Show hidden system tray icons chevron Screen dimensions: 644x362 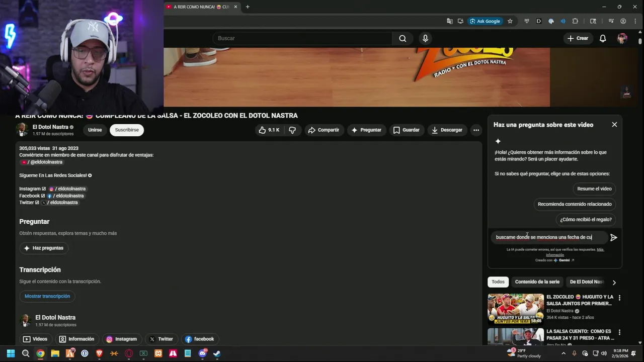coord(564,353)
